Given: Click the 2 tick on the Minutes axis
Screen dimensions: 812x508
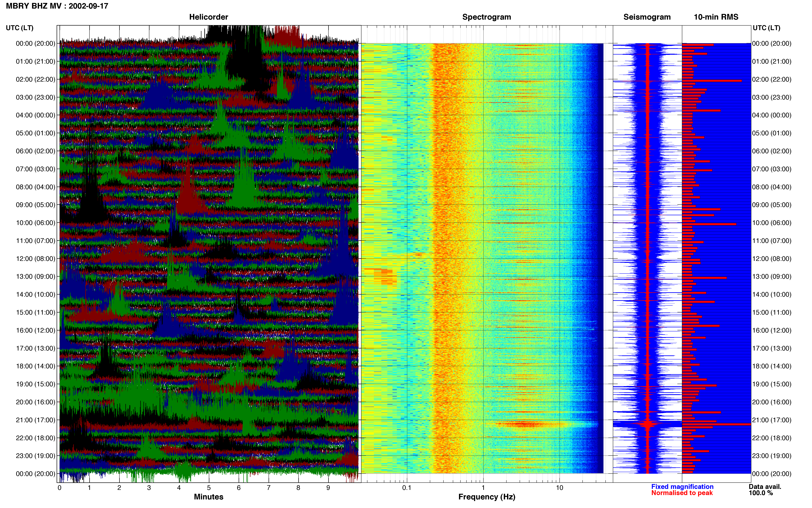Looking at the screenshot, I should (x=119, y=487).
